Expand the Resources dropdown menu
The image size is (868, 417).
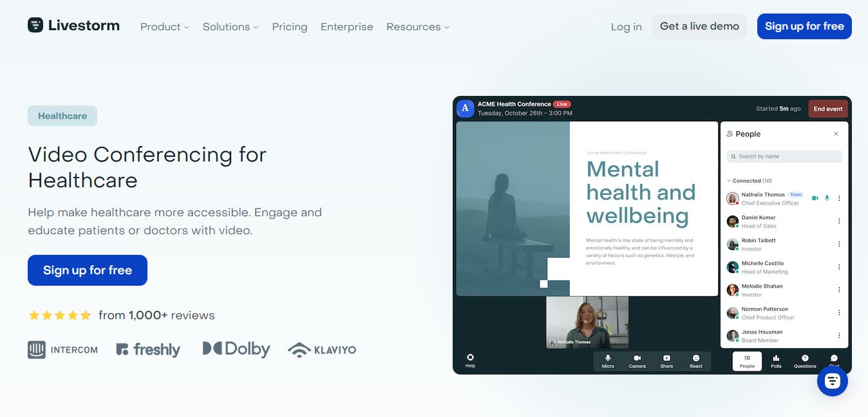418,27
